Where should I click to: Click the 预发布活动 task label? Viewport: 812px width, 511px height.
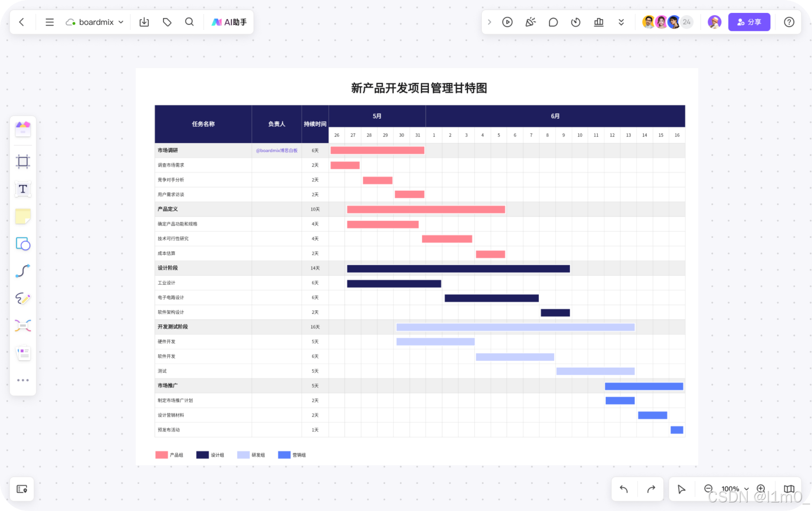click(169, 430)
